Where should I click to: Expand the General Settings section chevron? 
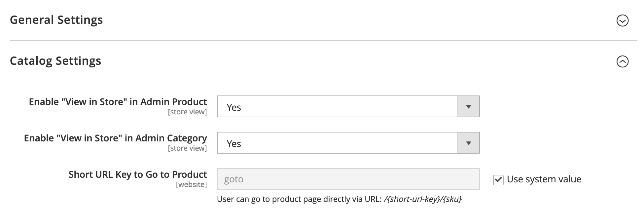(623, 20)
